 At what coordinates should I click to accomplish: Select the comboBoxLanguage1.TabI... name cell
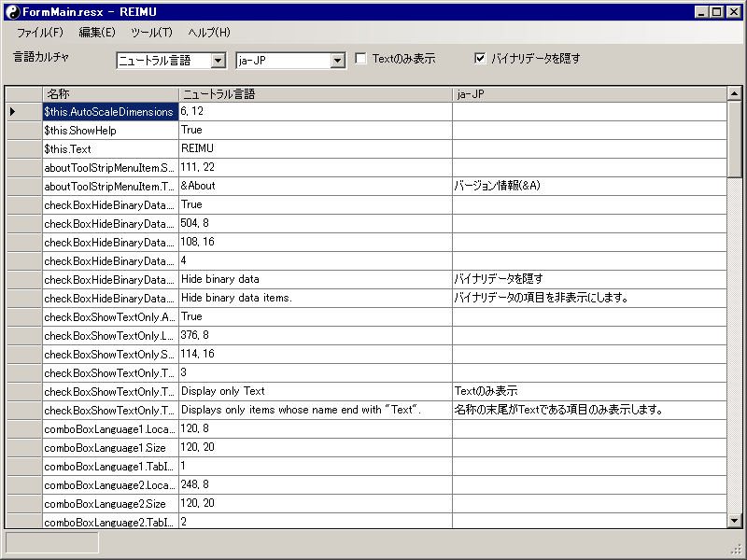[x=110, y=466]
